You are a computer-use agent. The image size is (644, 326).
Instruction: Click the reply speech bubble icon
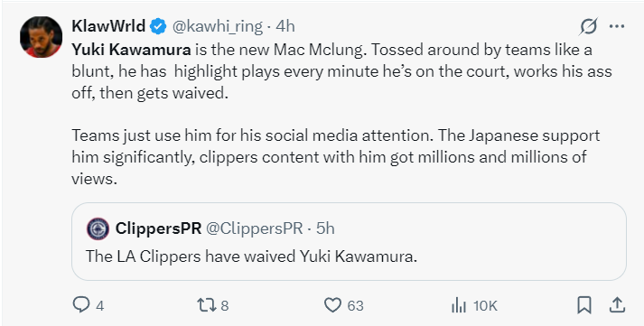81,305
